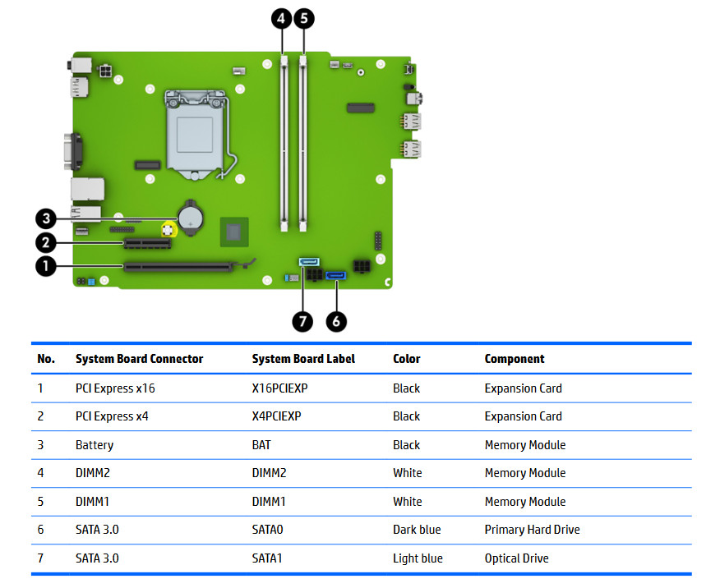Click the 'X16PCIEXP' label cell
This screenshot has width=720, height=588.
(x=279, y=388)
